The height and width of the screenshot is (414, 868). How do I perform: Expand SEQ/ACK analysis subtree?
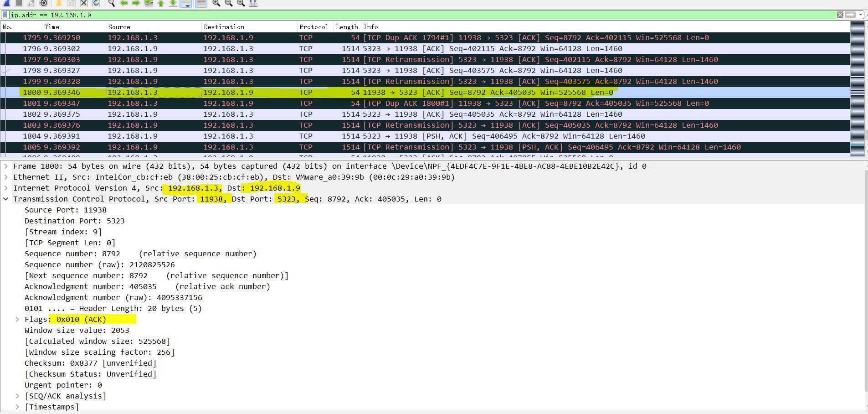[x=17, y=396]
